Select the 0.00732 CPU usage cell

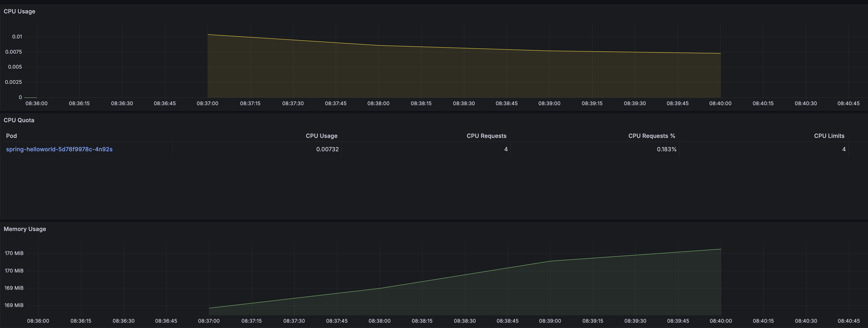coord(327,149)
